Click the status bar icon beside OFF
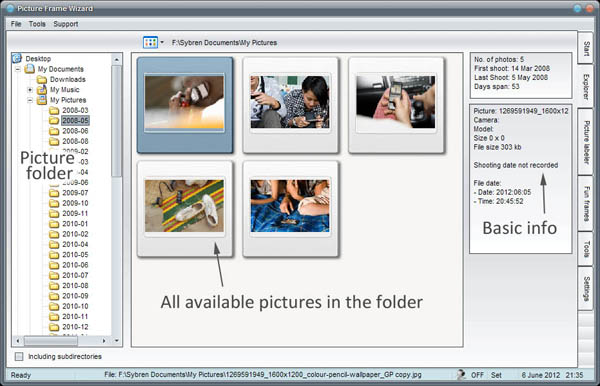Image resolution: width=600 pixels, height=386 pixels. click(461, 375)
